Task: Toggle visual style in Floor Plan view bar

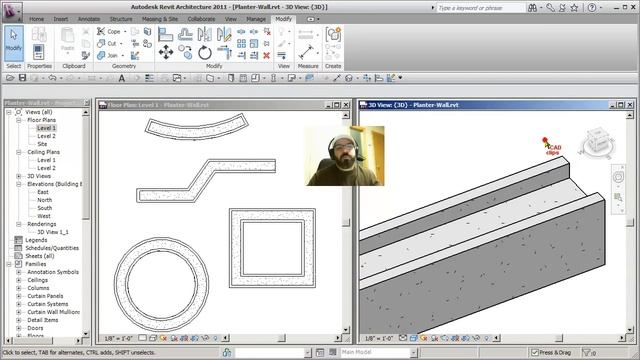Action: coord(153,338)
